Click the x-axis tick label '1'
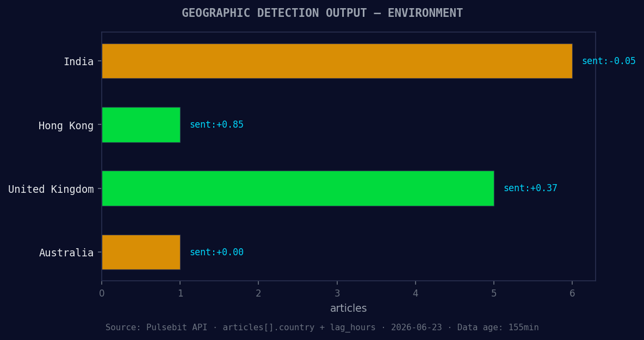 point(180,294)
